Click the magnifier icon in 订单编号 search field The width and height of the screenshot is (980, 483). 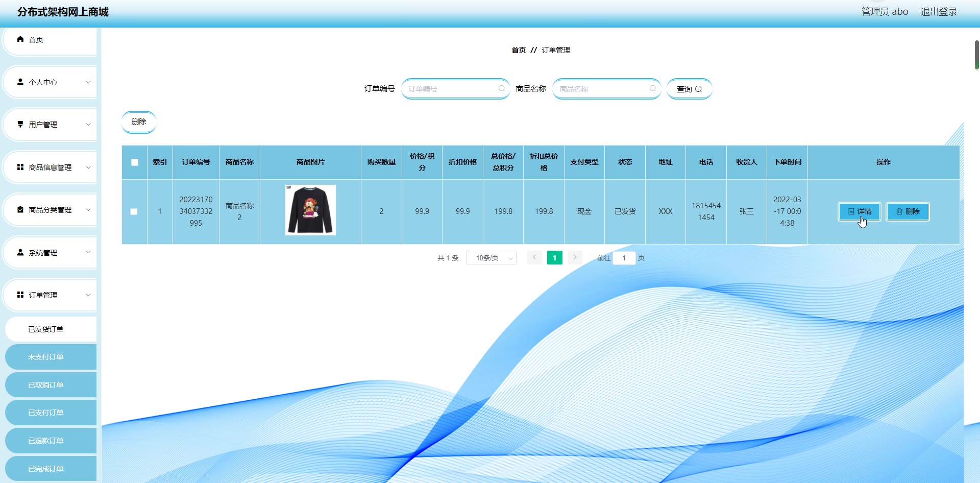(502, 88)
